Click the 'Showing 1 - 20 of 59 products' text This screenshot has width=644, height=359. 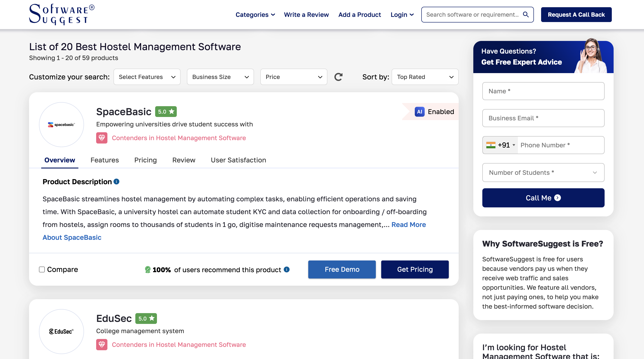pos(73,58)
